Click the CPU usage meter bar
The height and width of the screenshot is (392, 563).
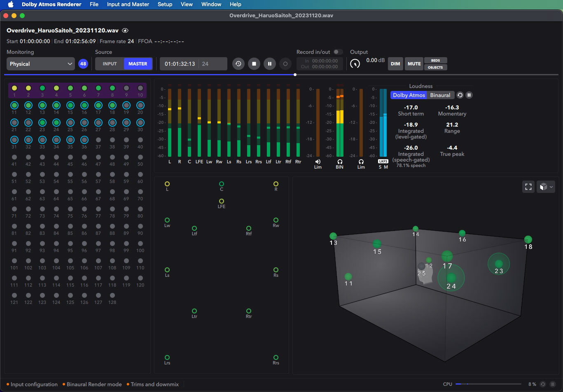(488, 384)
